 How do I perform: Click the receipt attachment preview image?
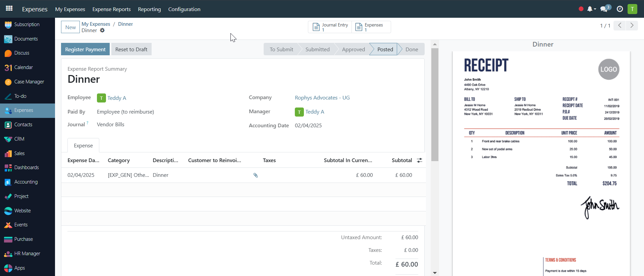click(x=541, y=164)
